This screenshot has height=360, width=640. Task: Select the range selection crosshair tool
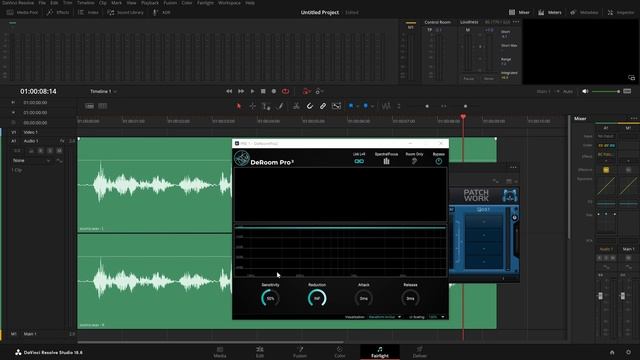[253, 106]
